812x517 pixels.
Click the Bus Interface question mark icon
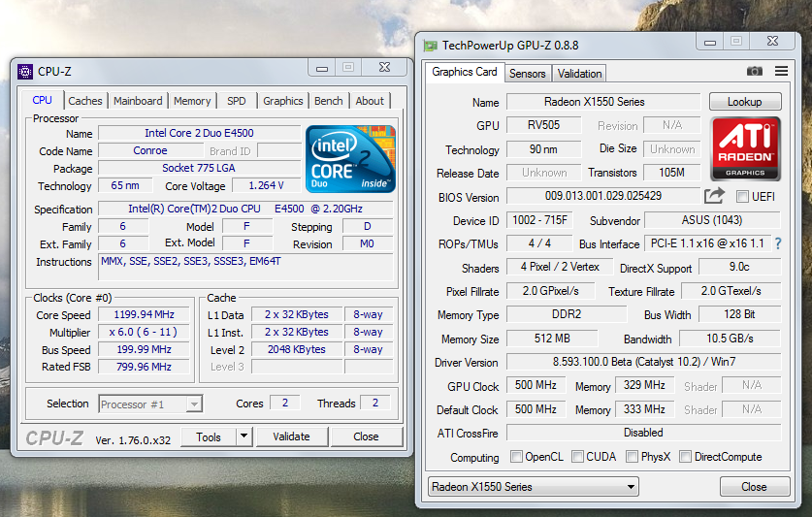777,243
